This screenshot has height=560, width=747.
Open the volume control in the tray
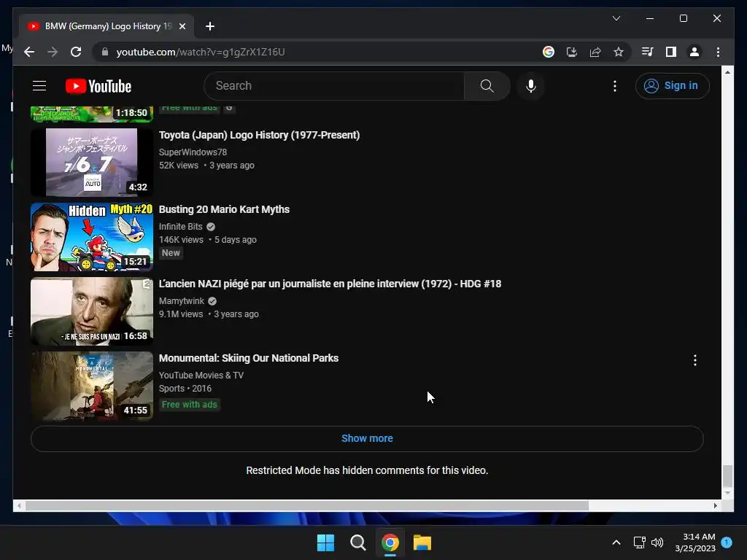[x=657, y=542]
